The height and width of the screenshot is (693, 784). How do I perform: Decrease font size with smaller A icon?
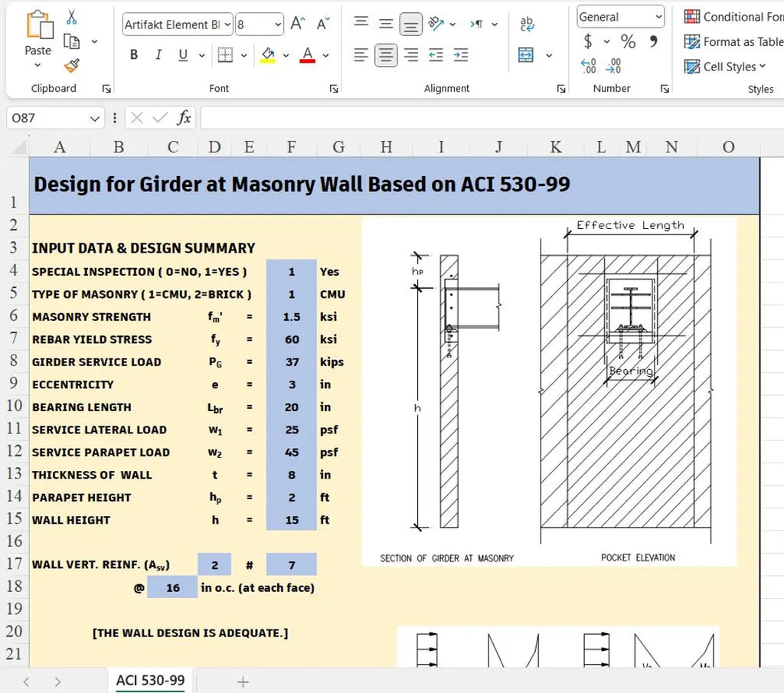pos(323,24)
